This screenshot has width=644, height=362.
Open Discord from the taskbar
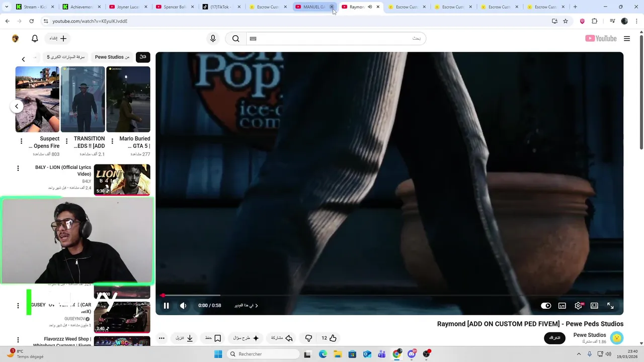point(412,354)
